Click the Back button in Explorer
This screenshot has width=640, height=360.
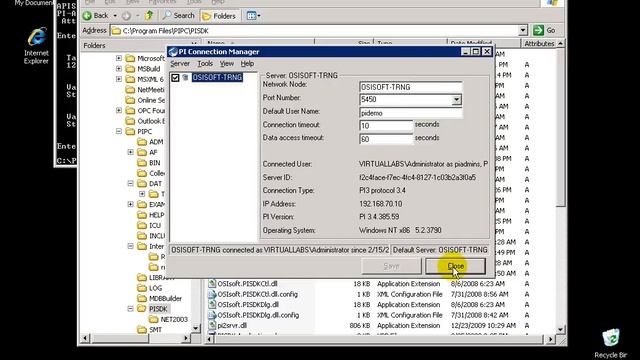pos(96,16)
